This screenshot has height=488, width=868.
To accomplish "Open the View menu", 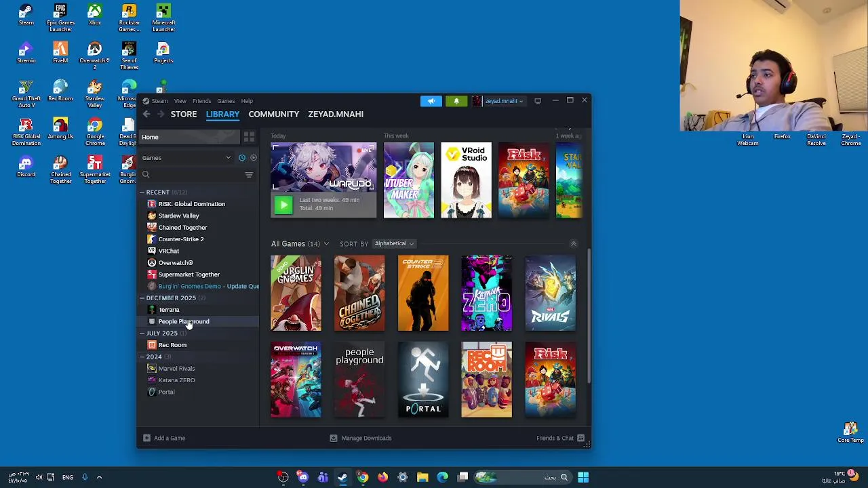I will tap(180, 101).
